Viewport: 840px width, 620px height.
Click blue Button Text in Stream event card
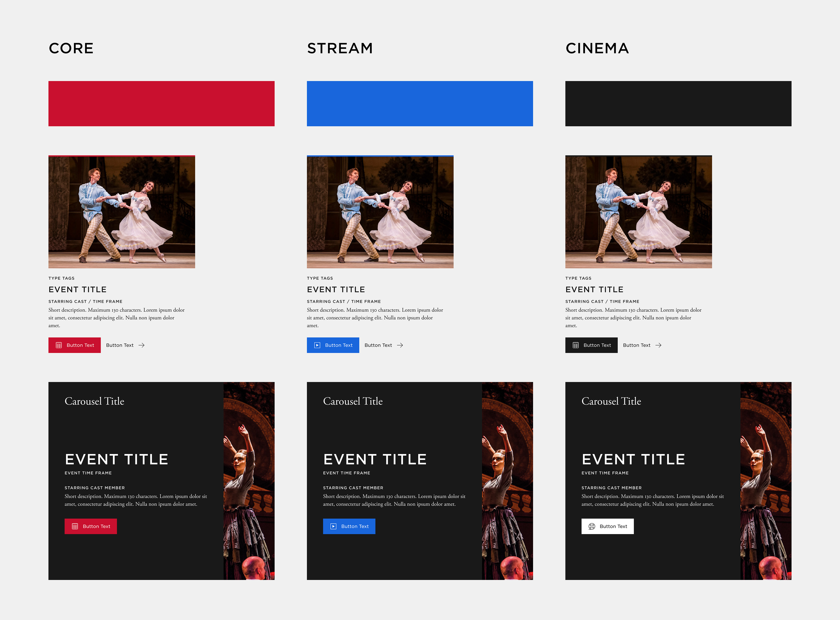333,345
